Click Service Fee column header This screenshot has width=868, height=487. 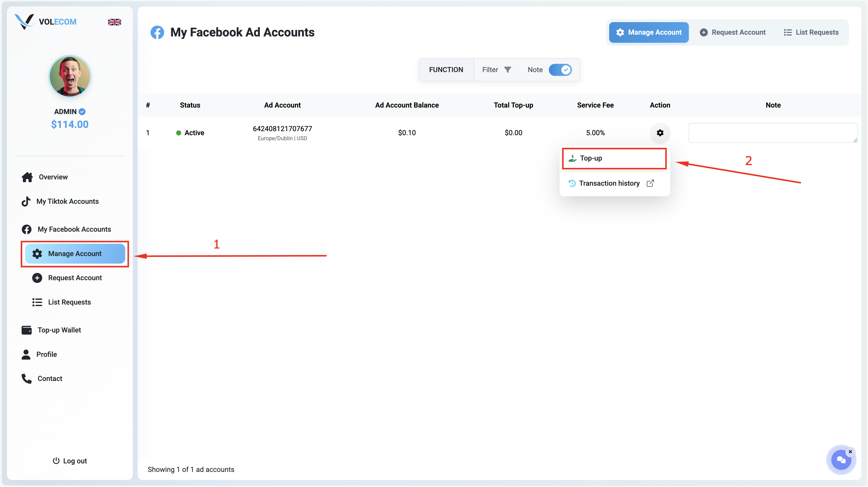pos(595,105)
